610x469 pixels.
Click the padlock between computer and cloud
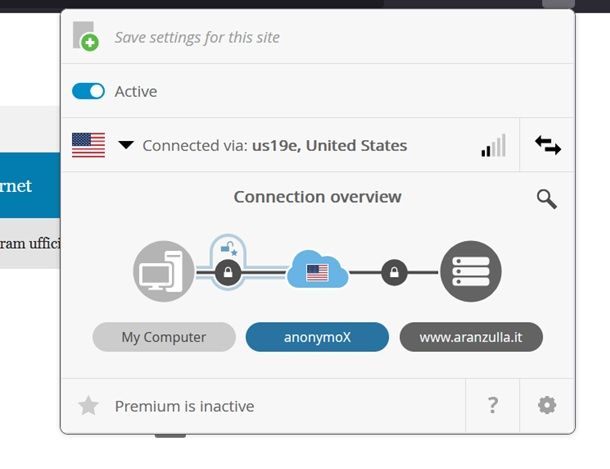228,272
